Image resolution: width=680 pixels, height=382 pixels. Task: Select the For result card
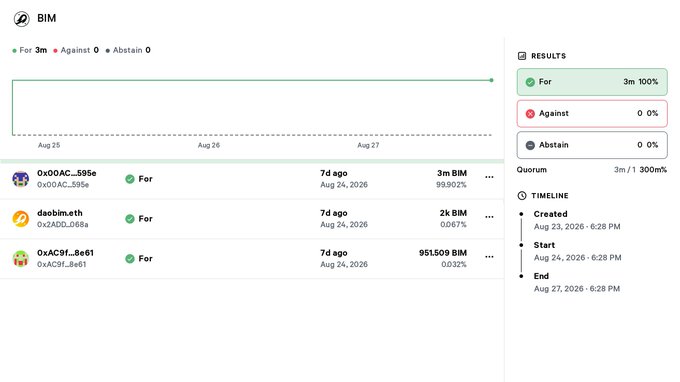[x=592, y=82]
